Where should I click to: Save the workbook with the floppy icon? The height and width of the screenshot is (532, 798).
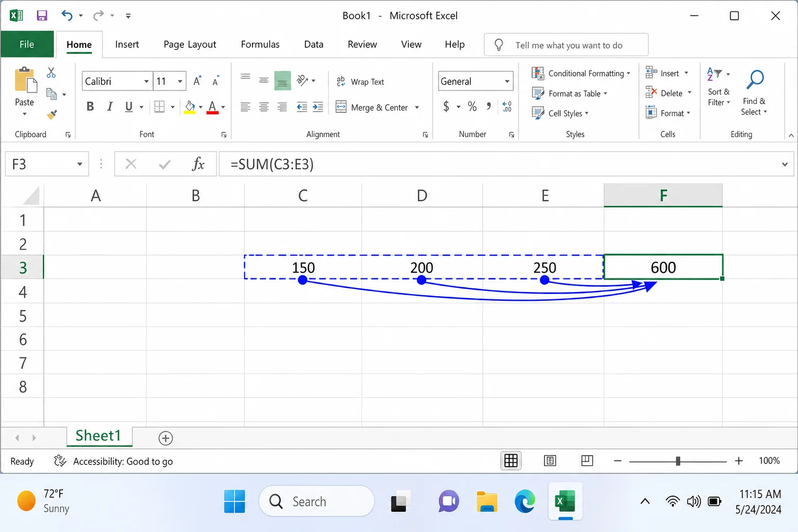point(42,16)
